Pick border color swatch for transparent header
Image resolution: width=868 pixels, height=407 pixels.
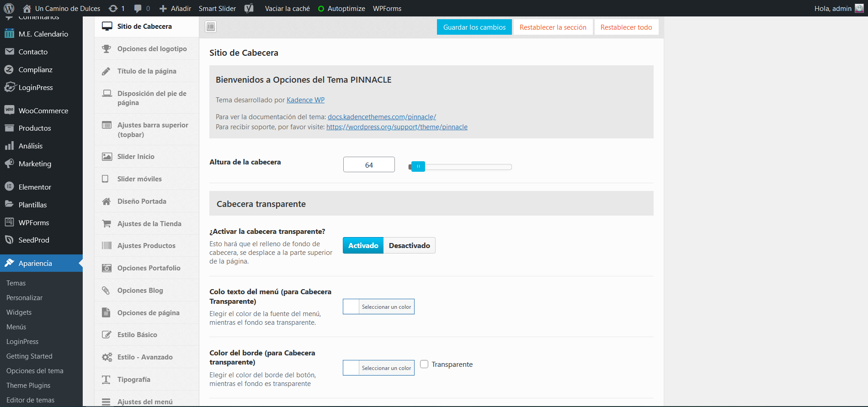click(351, 368)
